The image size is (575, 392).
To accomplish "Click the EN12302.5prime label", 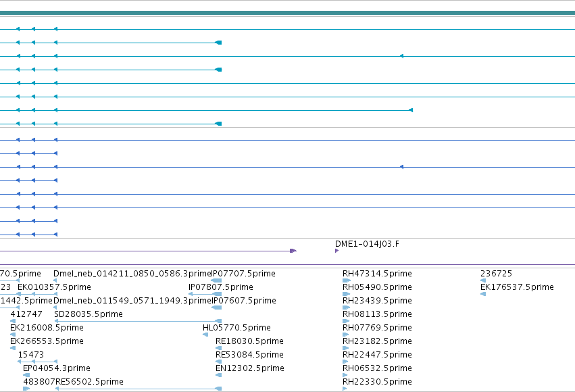I will (250, 368).
